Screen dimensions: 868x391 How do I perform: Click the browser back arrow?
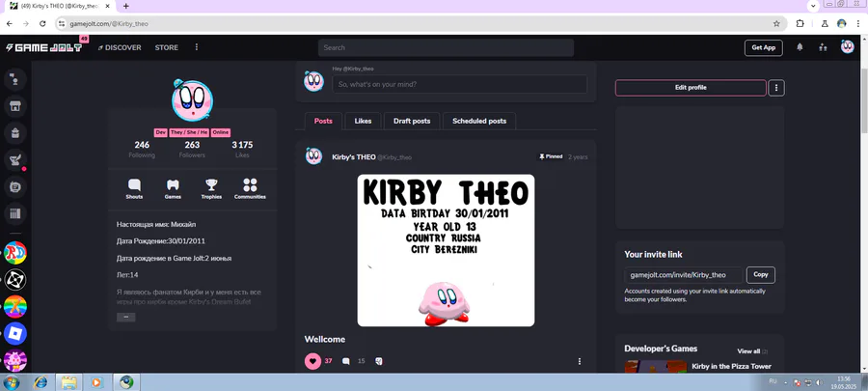pyautogui.click(x=10, y=24)
